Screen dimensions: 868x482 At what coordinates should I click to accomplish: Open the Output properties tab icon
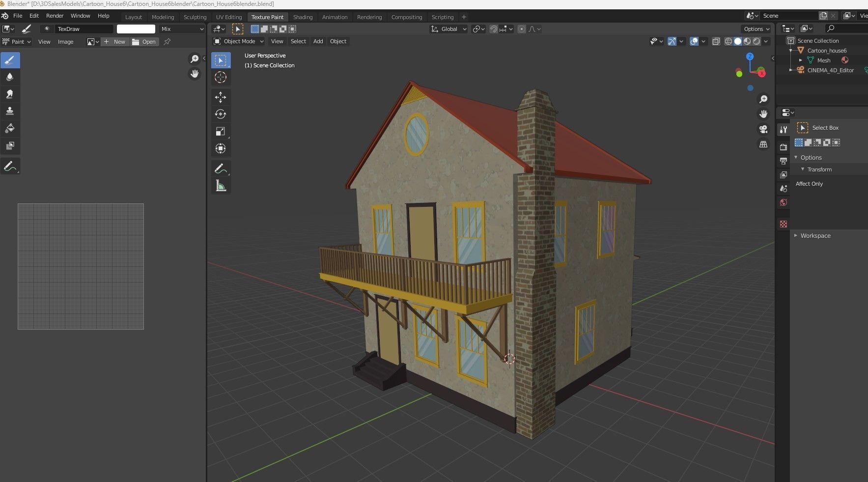tap(784, 161)
